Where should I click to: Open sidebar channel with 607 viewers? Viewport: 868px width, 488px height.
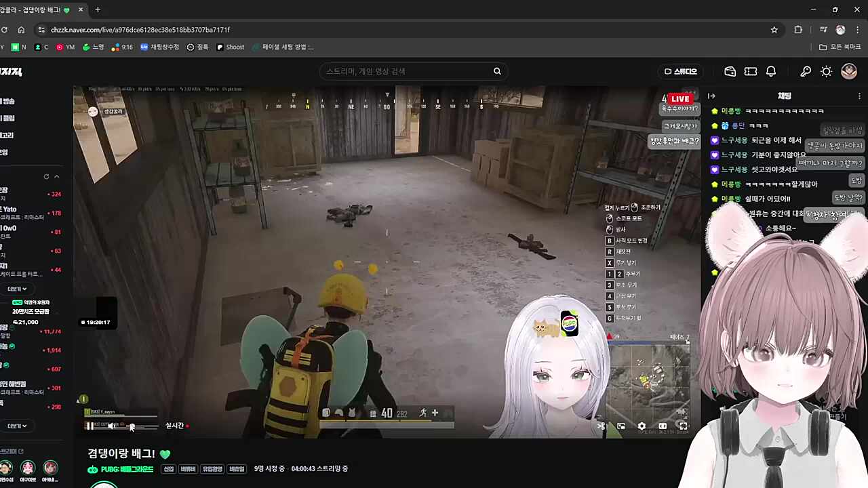point(32,369)
